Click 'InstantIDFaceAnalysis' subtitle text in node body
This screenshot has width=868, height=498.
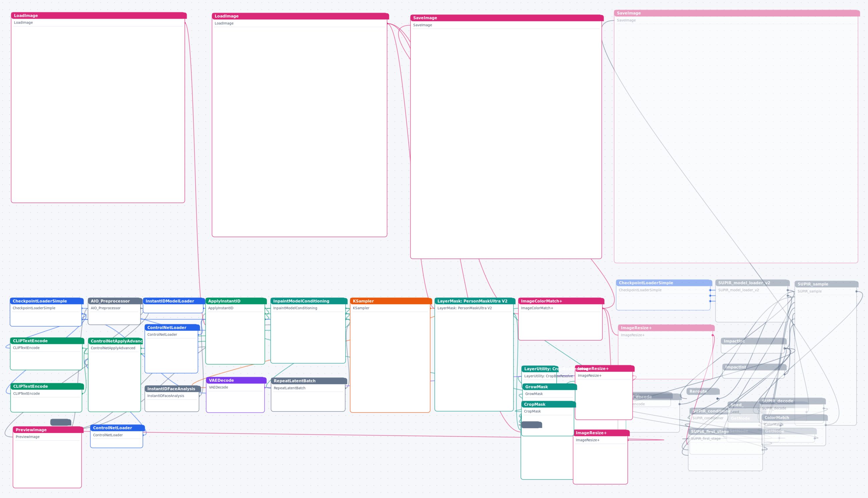(x=165, y=396)
